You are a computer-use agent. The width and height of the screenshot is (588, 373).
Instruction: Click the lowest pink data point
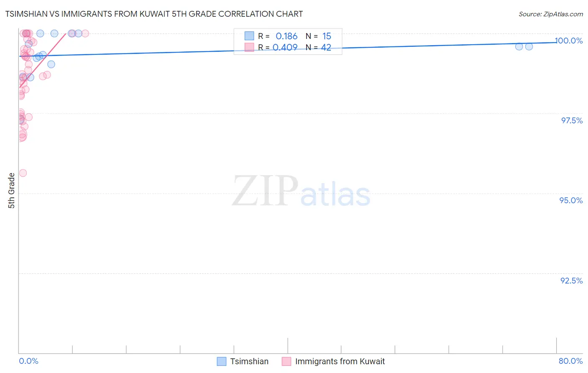click(x=23, y=173)
